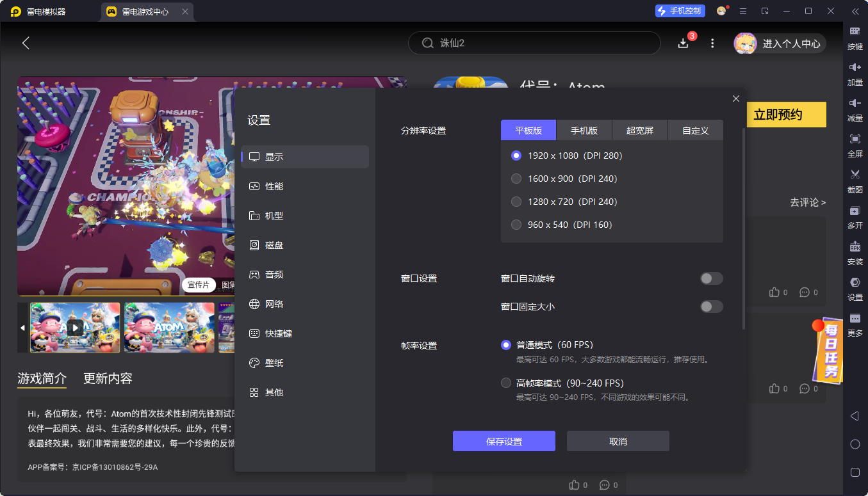Click the title bar window-snap icon
The width and height of the screenshot is (868, 496).
(x=765, y=11)
